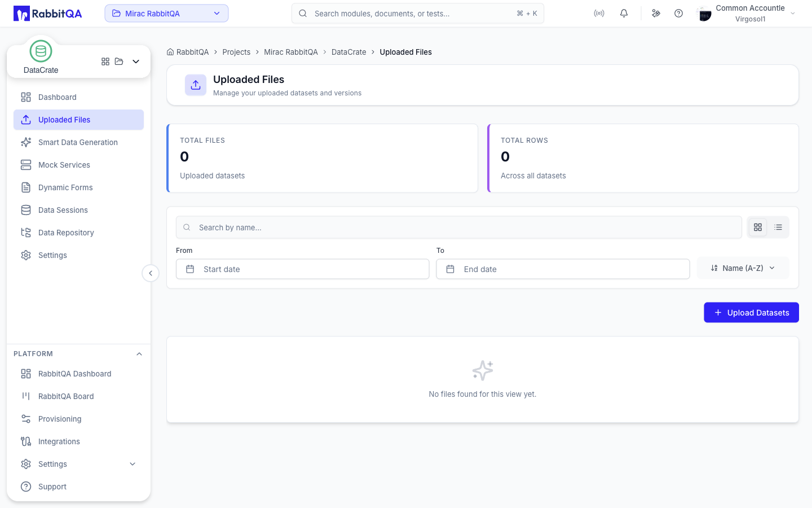Open the End date picker
The image size is (812, 508).
point(563,269)
